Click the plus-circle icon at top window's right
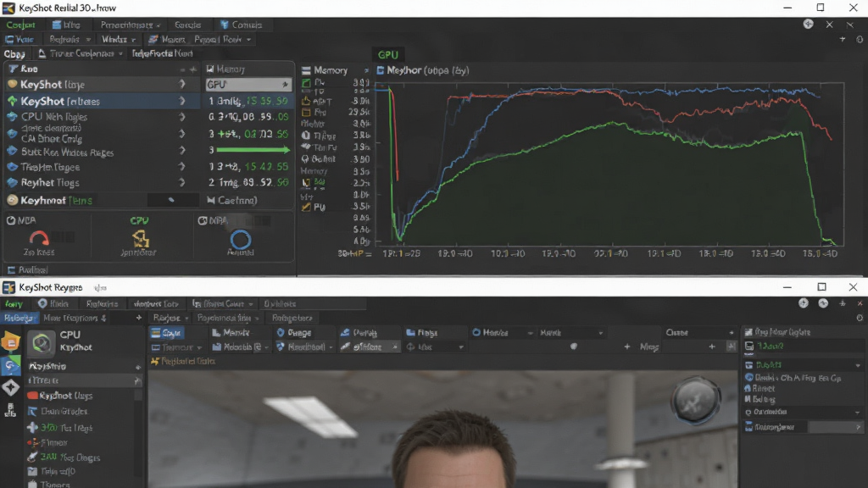 (x=808, y=25)
